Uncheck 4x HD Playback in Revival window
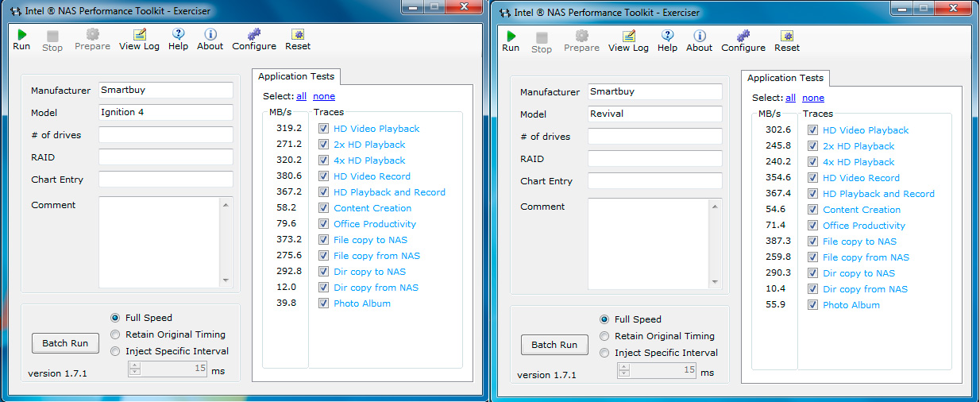 tap(812, 162)
